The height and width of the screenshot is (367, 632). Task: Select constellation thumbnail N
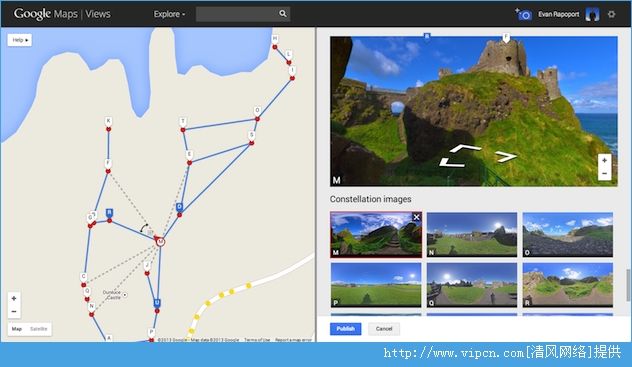(x=472, y=234)
